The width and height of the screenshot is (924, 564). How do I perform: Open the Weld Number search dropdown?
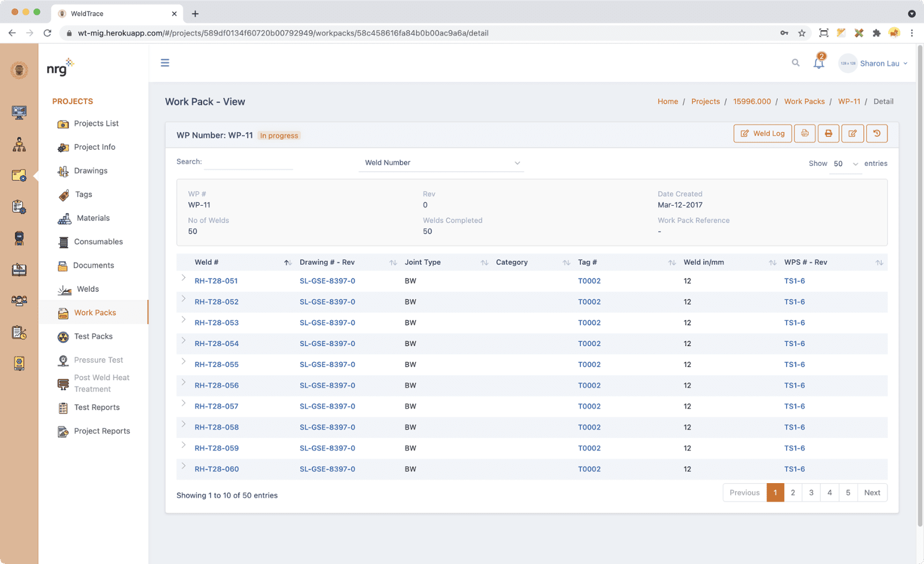pyautogui.click(x=442, y=163)
